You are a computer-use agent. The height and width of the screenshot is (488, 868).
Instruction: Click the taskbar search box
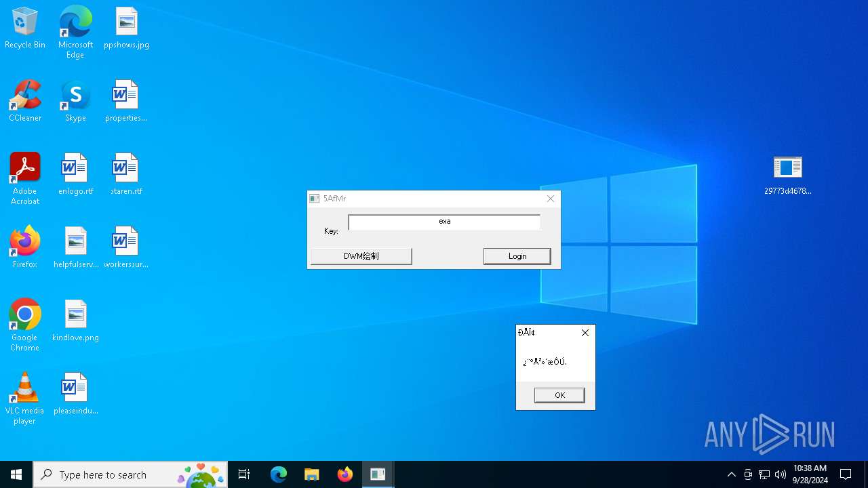[130, 474]
